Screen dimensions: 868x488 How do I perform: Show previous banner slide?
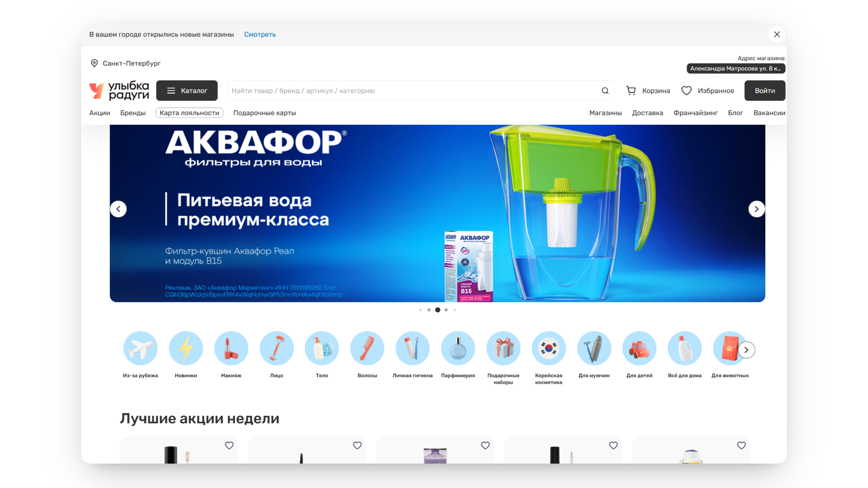118,209
